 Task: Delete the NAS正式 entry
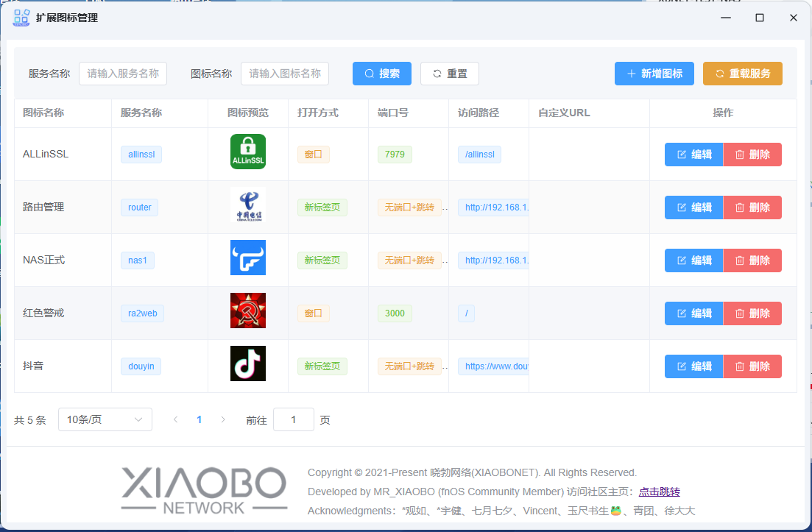pyautogui.click(x=752, y=260)
